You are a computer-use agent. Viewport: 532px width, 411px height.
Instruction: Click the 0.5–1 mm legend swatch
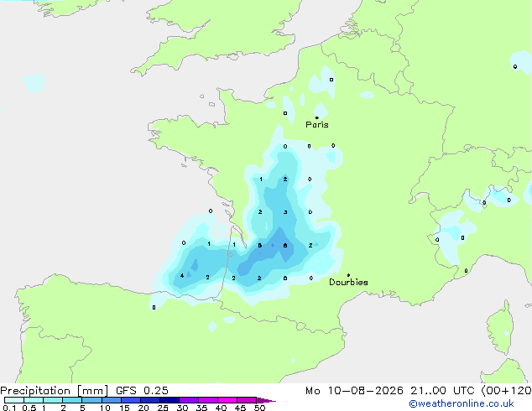click(34, 400)
